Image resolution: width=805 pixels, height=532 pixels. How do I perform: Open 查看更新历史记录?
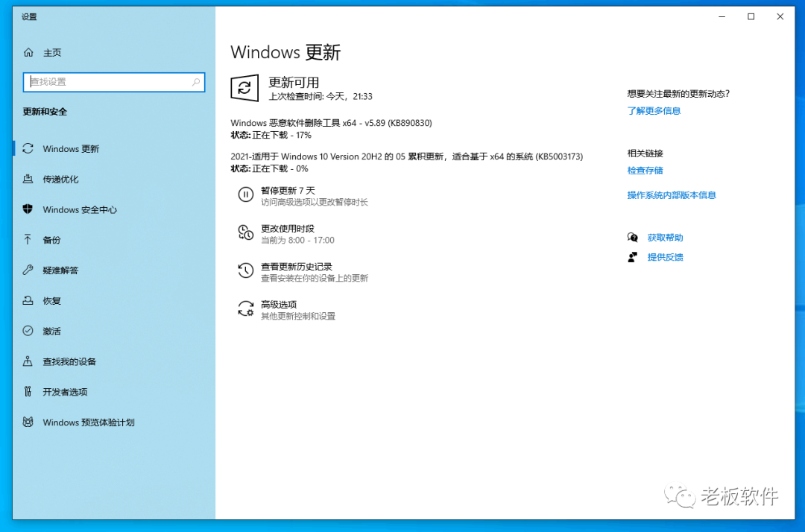297,266
